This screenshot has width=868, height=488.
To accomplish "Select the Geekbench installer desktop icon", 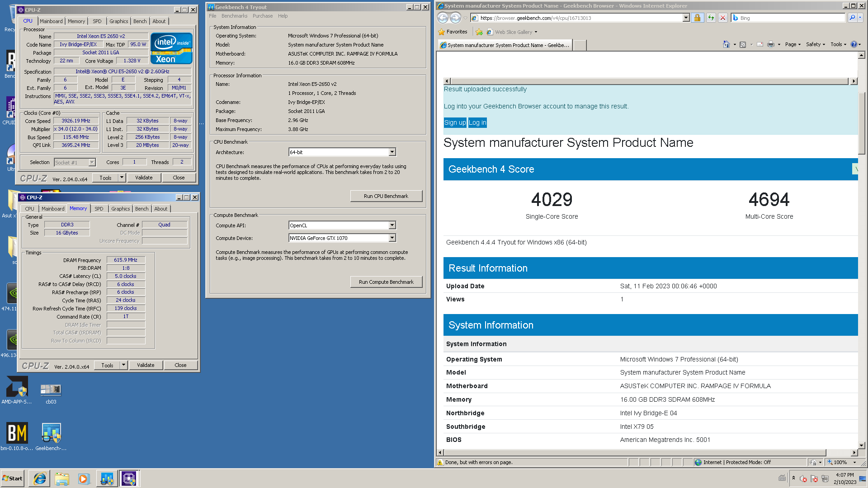I will pos(51,436).
